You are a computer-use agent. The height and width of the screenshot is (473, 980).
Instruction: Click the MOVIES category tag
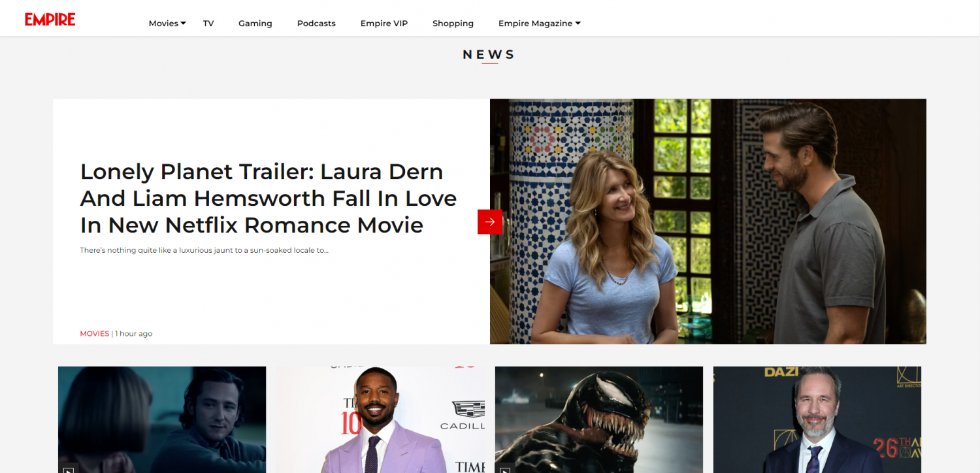tap(95, 333)
